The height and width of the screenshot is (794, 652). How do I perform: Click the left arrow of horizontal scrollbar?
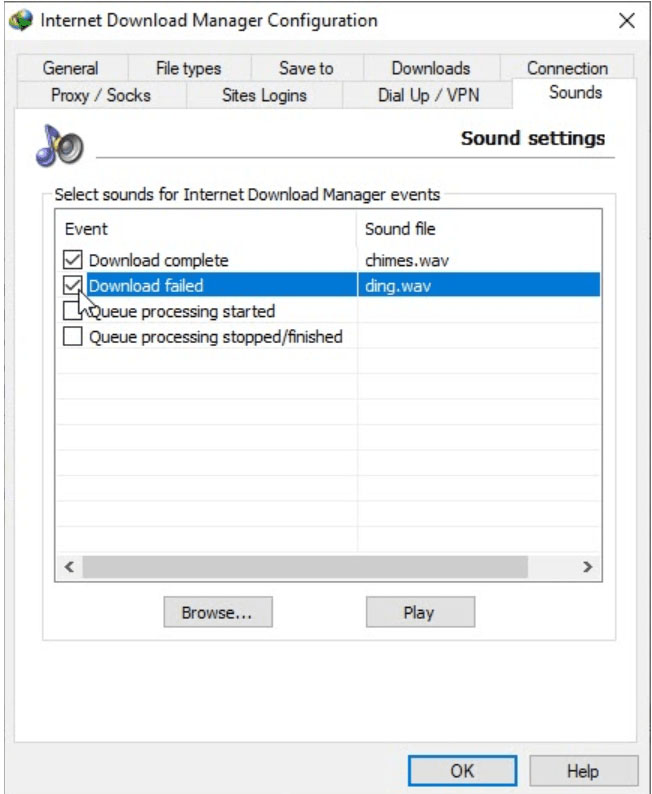(69, 567)
